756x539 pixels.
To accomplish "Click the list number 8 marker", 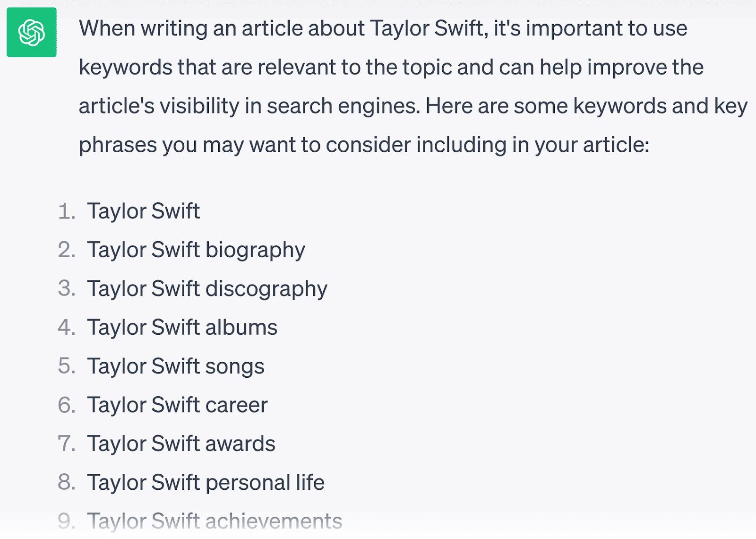I will coord(67,482).
